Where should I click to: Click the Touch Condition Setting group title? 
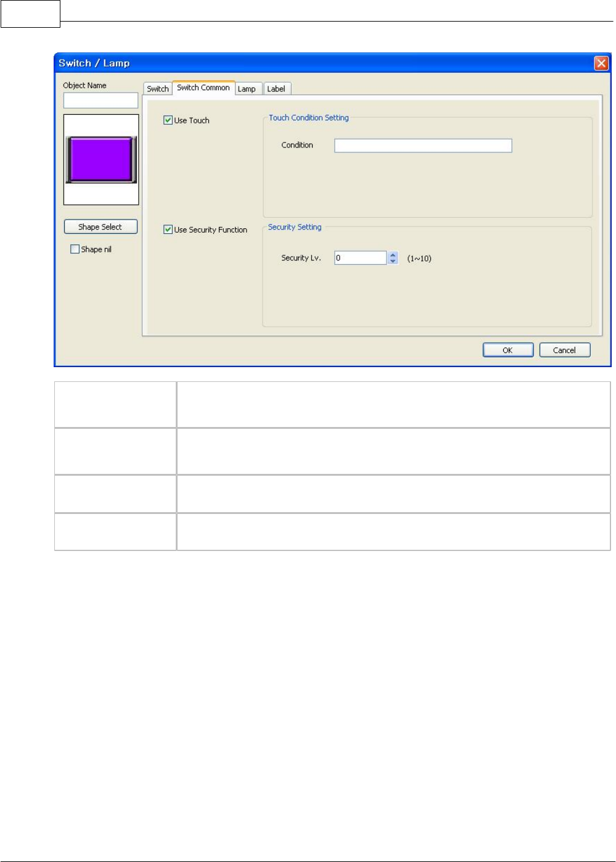(x=308, y=118)
